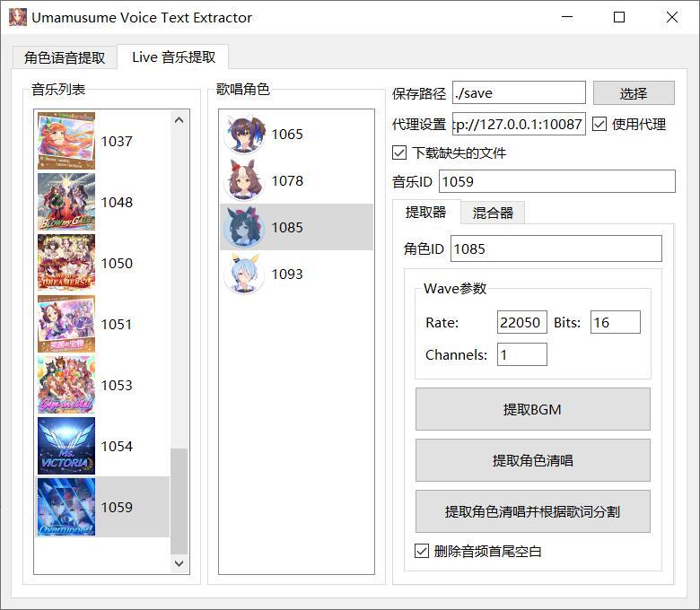
Task: Focus the 角色ID input field
Action: click(x=556, y=248)
